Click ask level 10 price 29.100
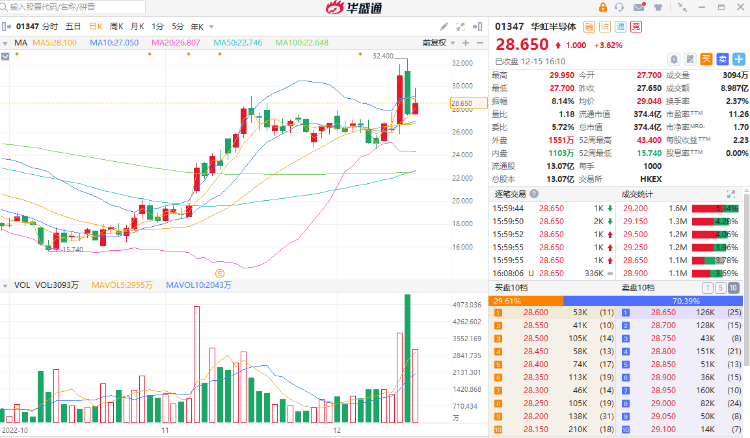Image resolution: width=750 pixels, height=438 pixels. [x=663, y=429]
